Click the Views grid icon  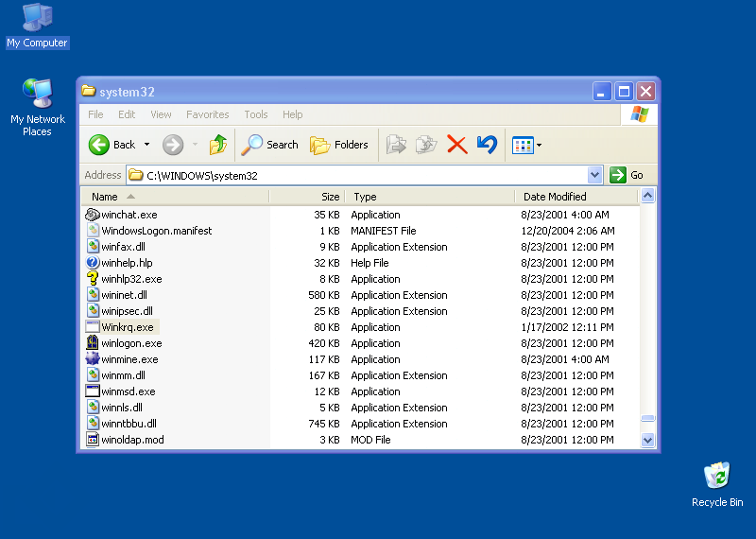[523, 145]
